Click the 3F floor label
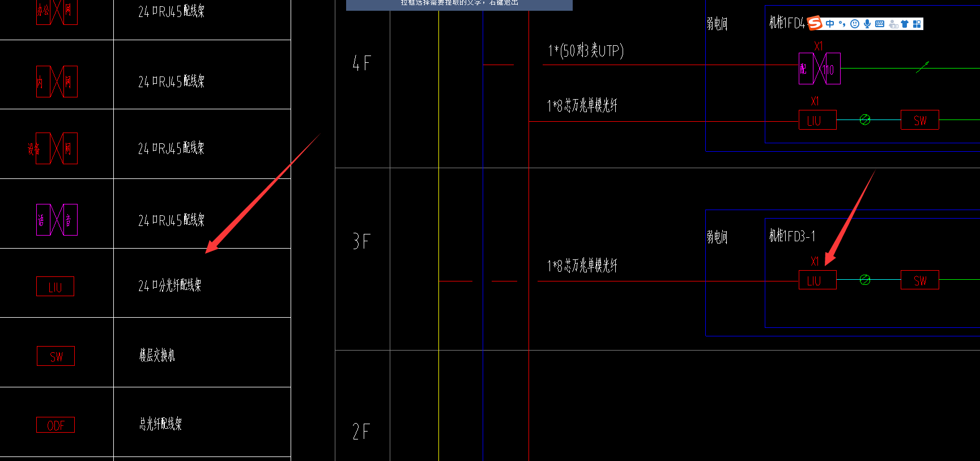980x461 pixels. pos(361,242)
